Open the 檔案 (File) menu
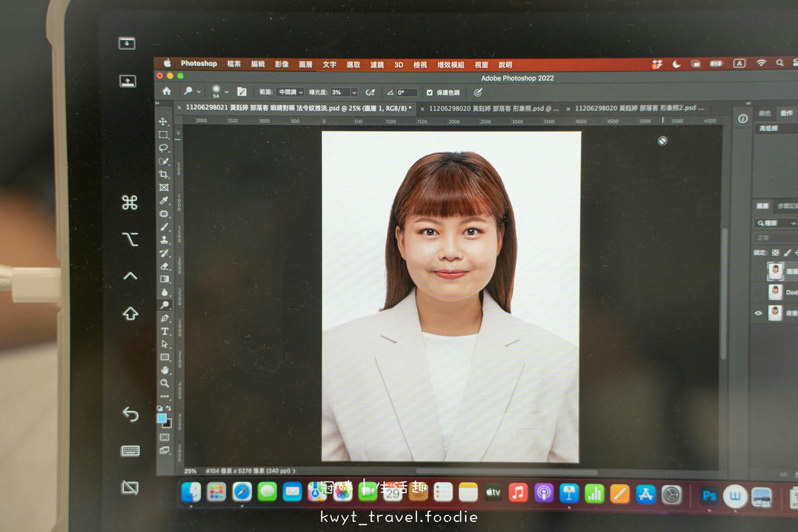798x532 pixels. (234, 65)
